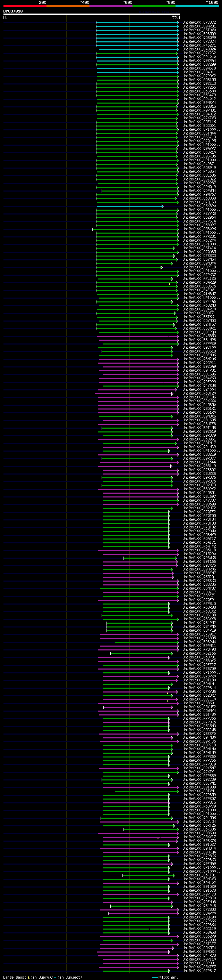The width and height of the screenshot is (222, 980).
Task: Click the =100char. scale legend
Action: click(165, 977)
